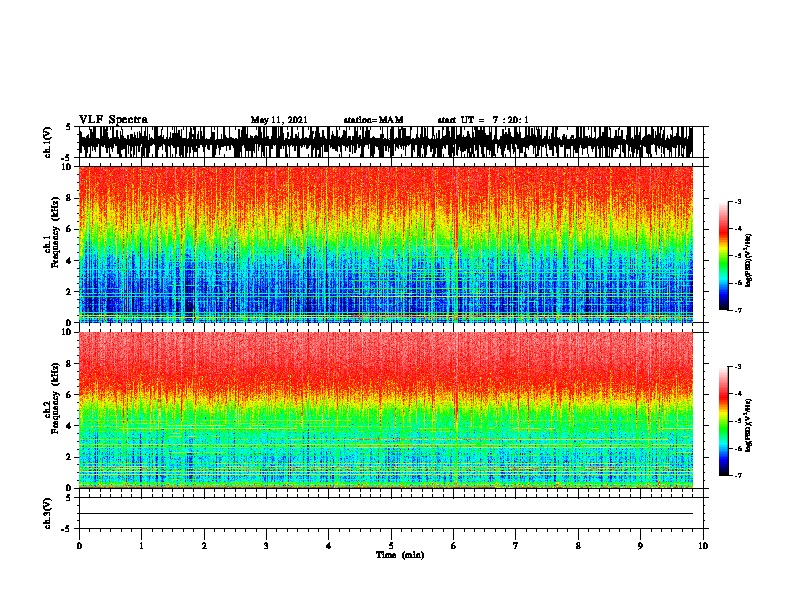792x612 pixels.
Task: Click the ch.1 frequency tick label "8"
Action: point(70,198)
